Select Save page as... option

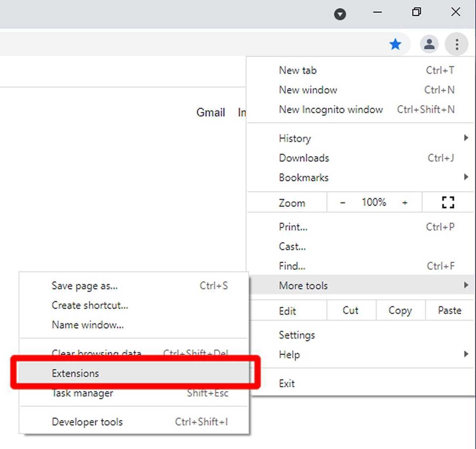[84, 285]
